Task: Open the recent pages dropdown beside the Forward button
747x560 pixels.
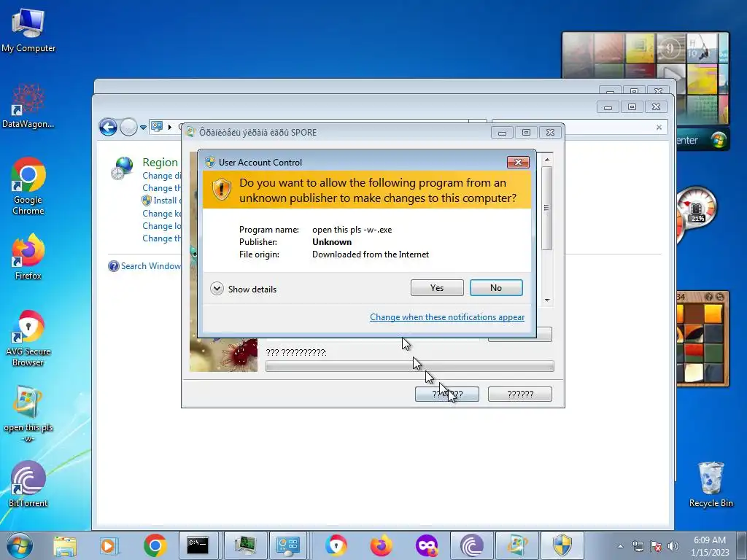Action: [143, 127]
